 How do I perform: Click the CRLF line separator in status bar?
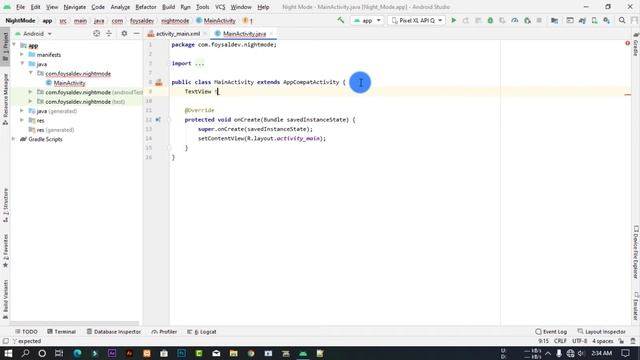(560, 341)
